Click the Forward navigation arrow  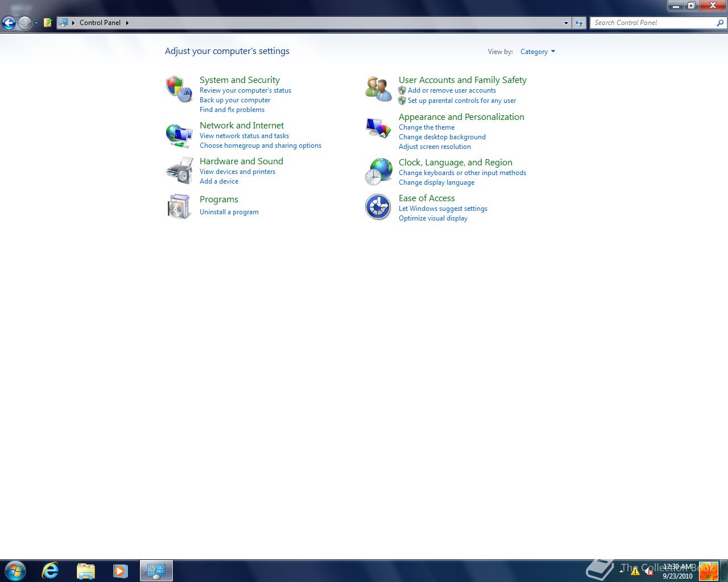[24, 23]
